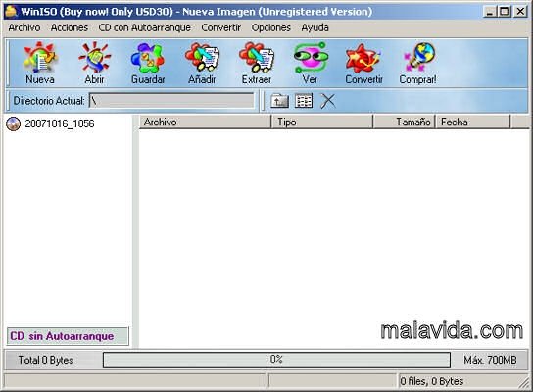
Task: Click the Directorio Actual path field
Action: (x=171, y=101)
